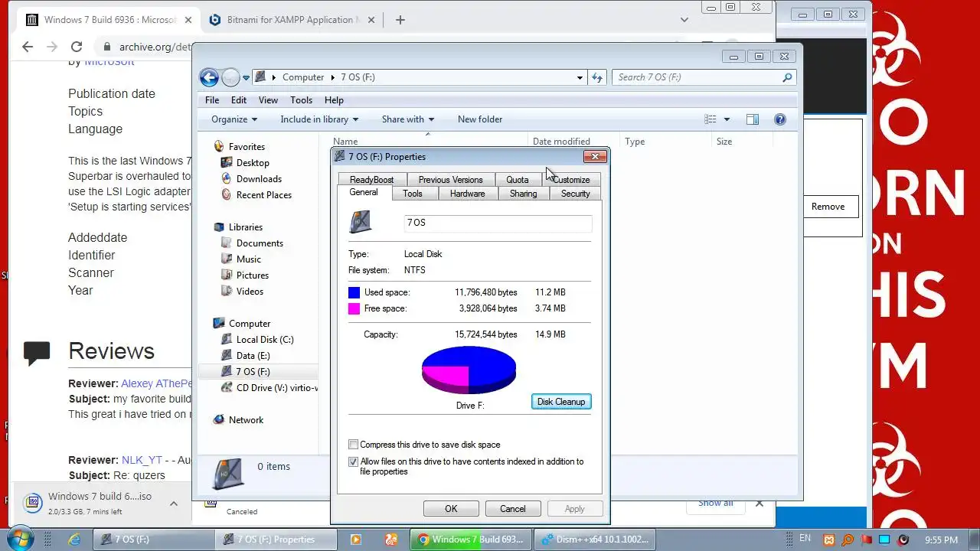The image size is (980, 551).
Task: Switch to the Previous Versions tab
Action: pos(450,180)
